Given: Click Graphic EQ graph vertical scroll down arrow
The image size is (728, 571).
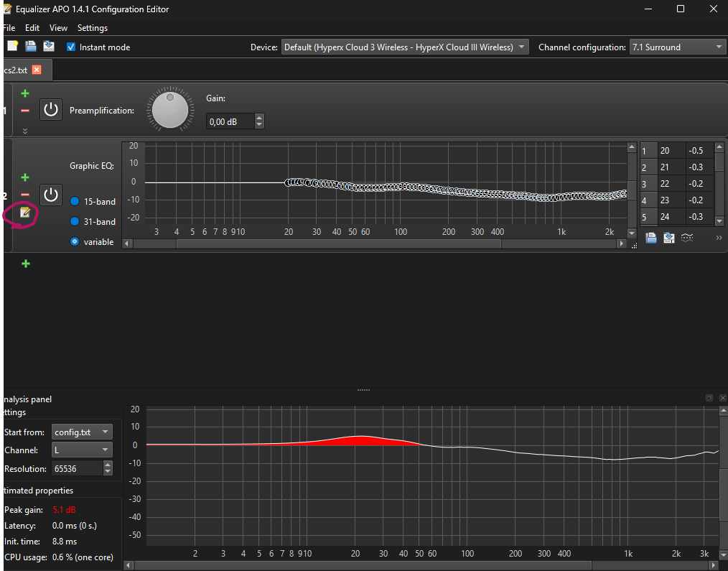Looking at the screenshot, I should pos(632,233).
